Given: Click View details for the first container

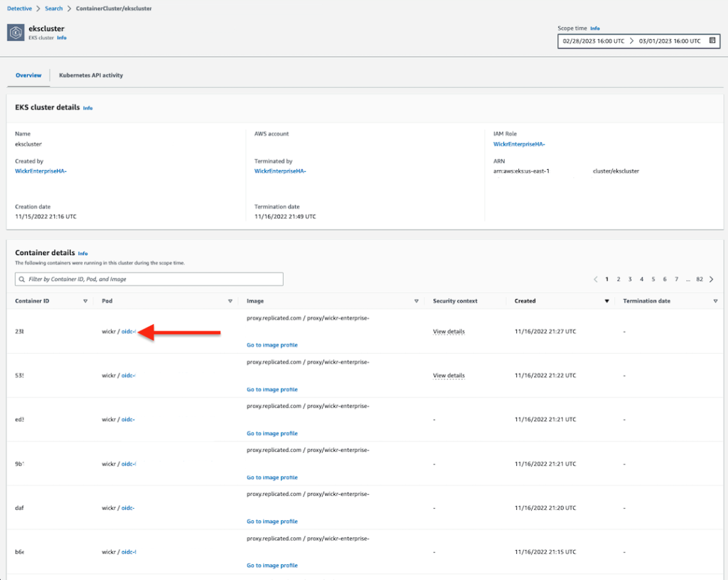Looking at the screenshot, I should tap(449, 331).
